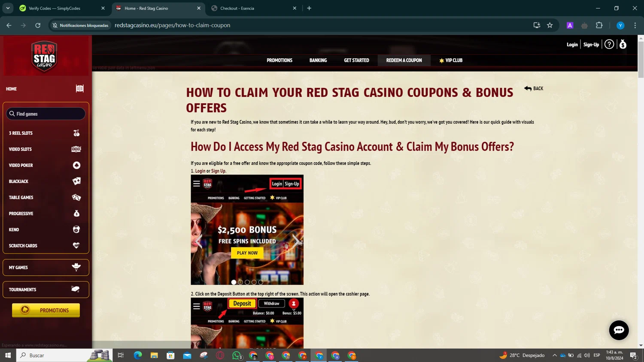Image resolution: width=644 pixels, height=362 pixels.
Task: Click the address bar URL
Action: point(173,25)
